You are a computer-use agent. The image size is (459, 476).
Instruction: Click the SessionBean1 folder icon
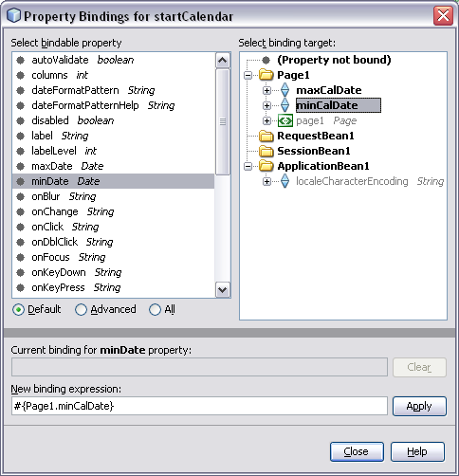click(x=266, y=151)
